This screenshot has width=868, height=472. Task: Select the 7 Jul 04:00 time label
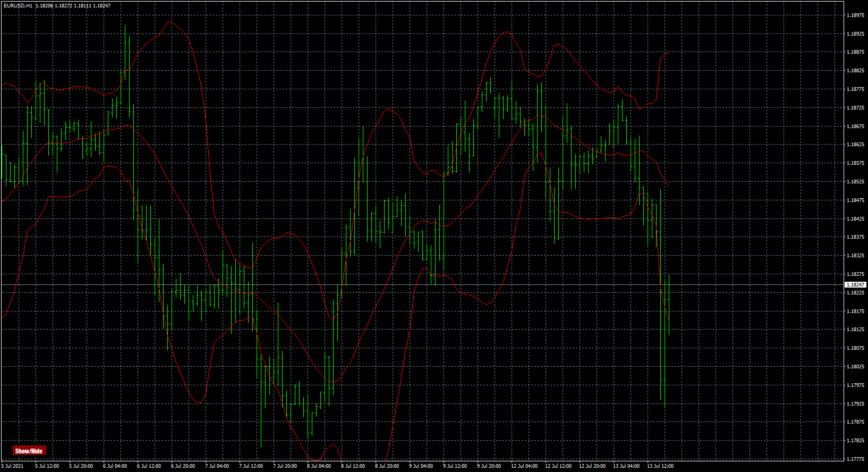(x=217, y=466)
